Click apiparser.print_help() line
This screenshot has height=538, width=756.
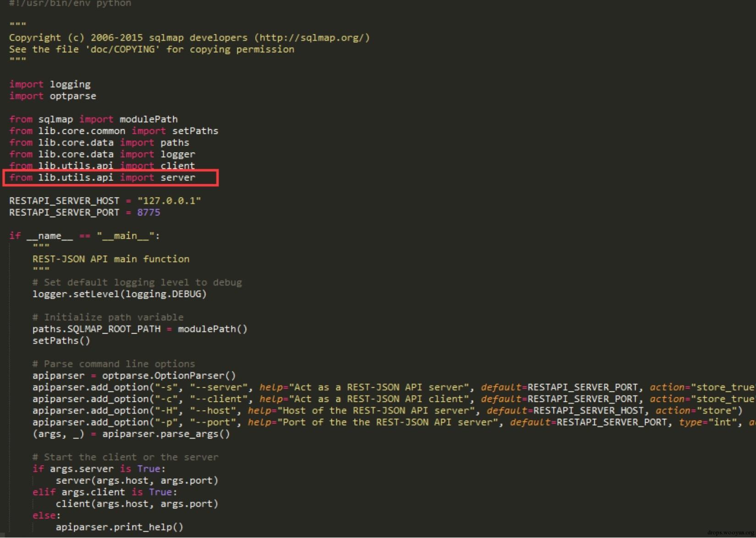coord(120,527)
